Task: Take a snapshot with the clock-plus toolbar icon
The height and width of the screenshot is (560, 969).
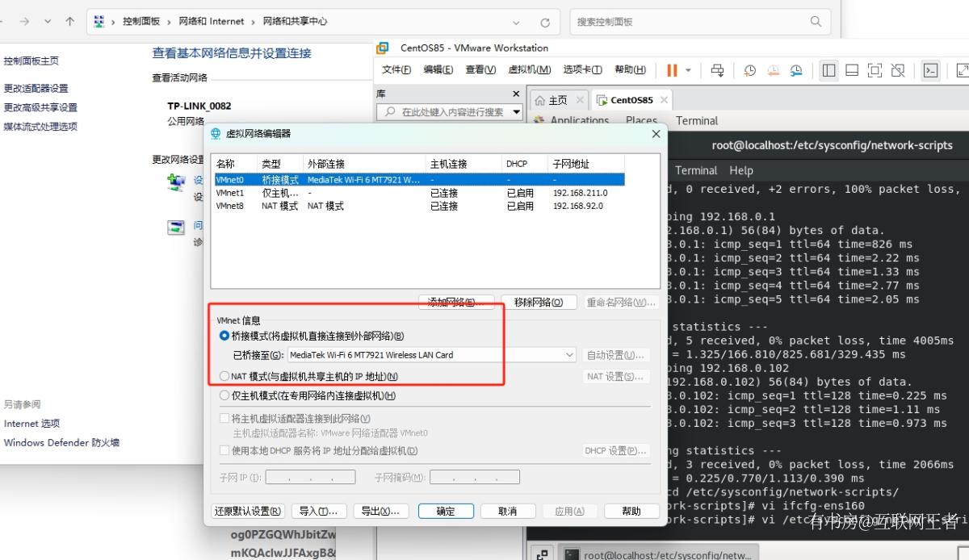Action: tap(750, 70)
